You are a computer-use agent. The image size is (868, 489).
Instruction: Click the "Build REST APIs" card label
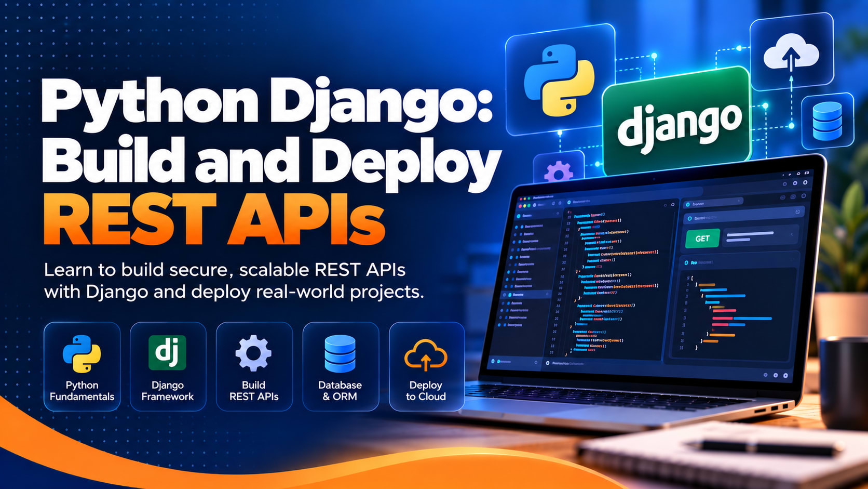click(x=254, y=391)
